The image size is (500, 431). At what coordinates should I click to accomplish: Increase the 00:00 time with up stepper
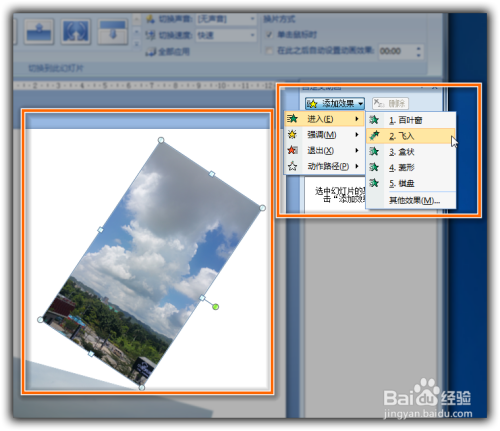click(419, 48)
